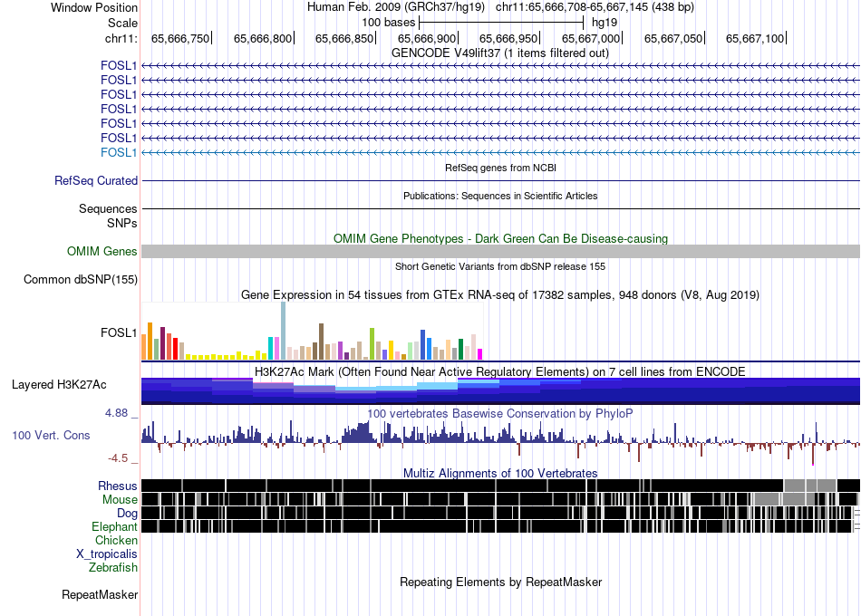Click the horizontal 100 bases scale bar
861x616 pixels.
501,23
